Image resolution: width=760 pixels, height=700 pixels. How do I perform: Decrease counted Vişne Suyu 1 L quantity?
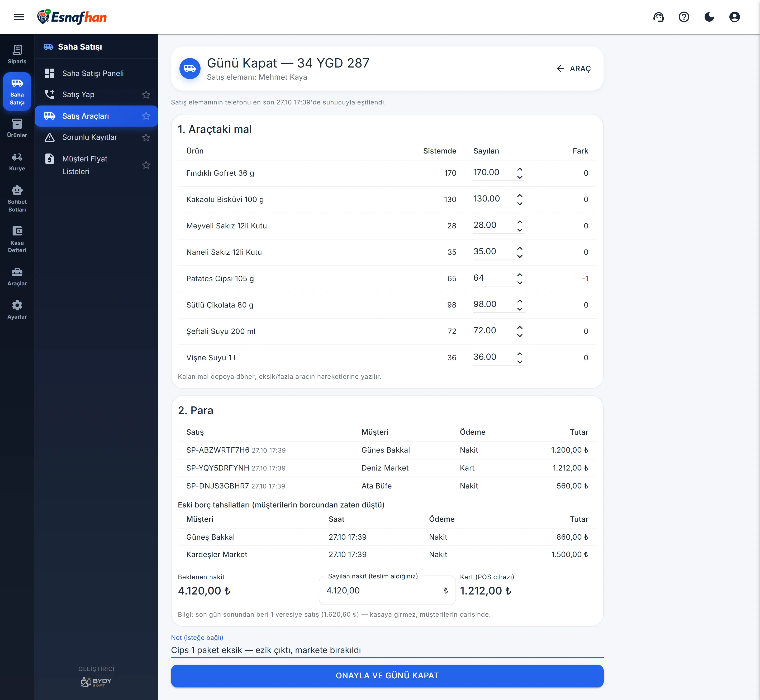(x=520, y=362)
